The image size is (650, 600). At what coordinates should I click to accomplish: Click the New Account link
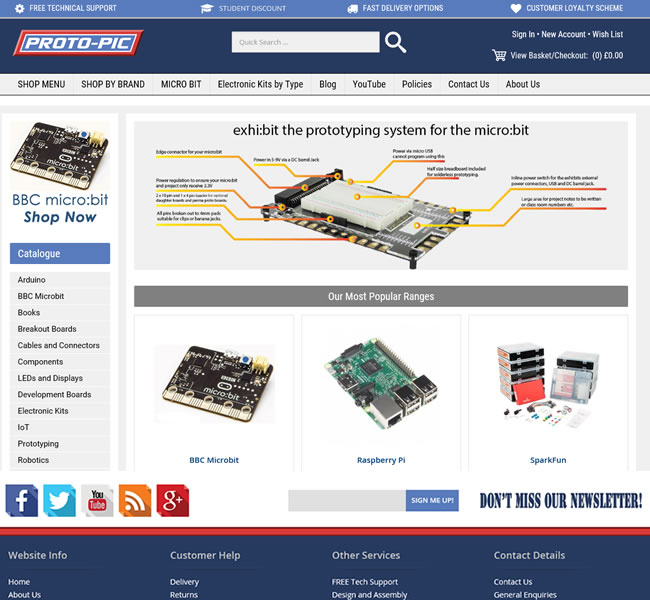click(563, 34)
